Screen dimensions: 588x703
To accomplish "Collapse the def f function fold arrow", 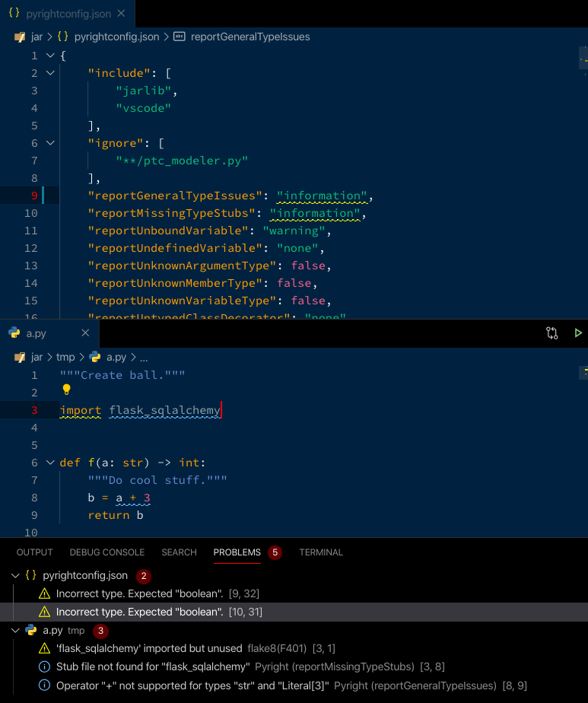I will pos(50,463).
